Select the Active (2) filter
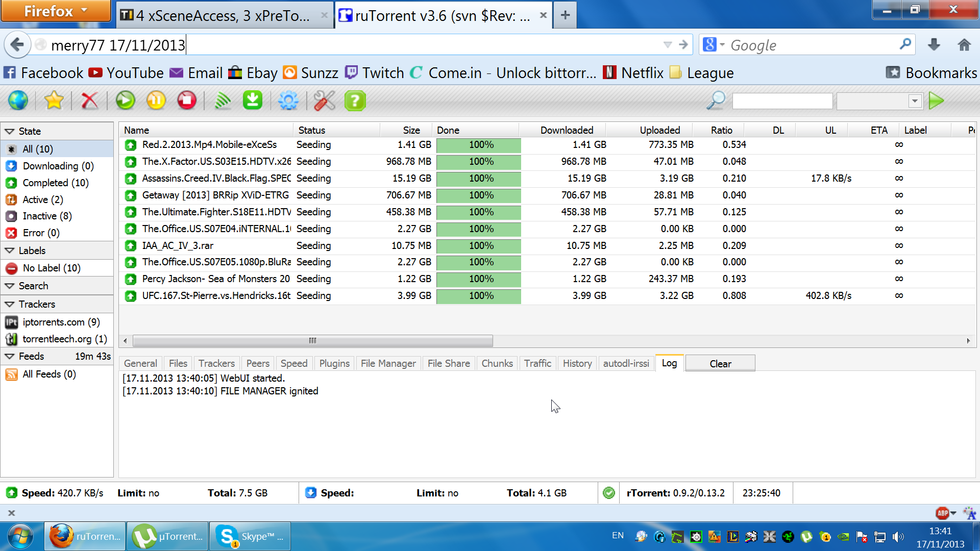This screenshot has height=551, width=980. click(57, 199)
